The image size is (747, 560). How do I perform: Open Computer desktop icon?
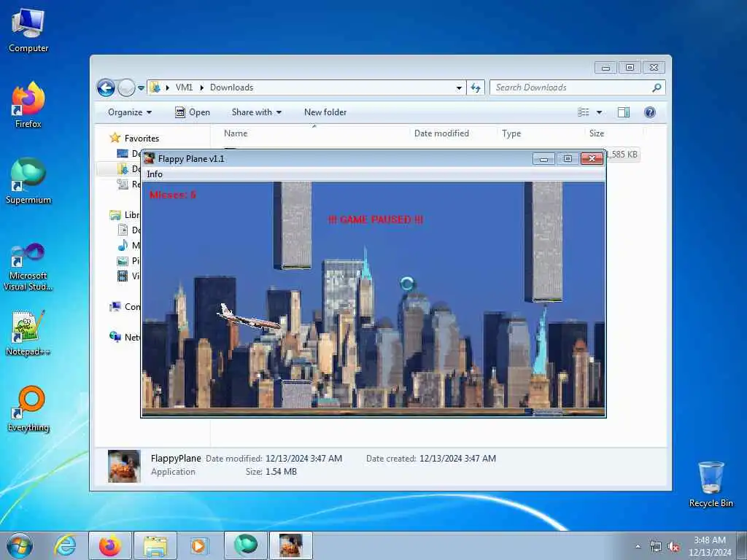[28, 30]
